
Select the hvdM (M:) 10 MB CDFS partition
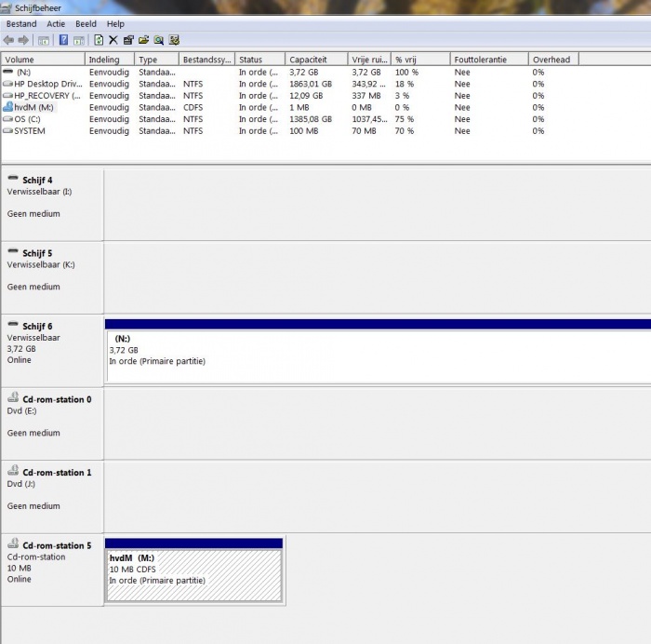coord(193,570)
